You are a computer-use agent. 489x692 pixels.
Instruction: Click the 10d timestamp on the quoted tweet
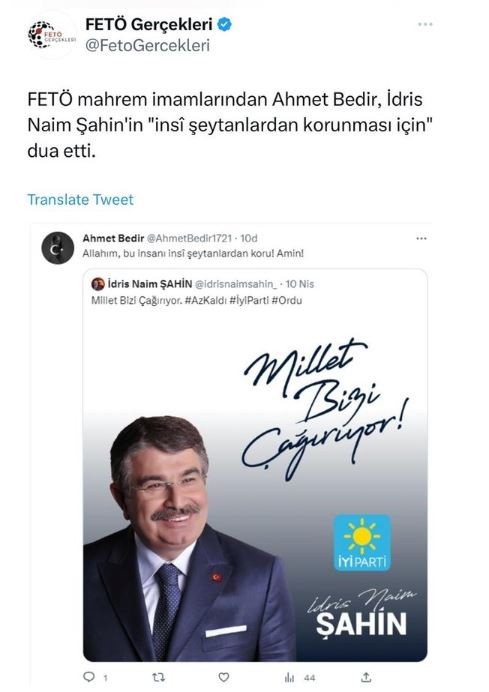(x=249, y=238)
